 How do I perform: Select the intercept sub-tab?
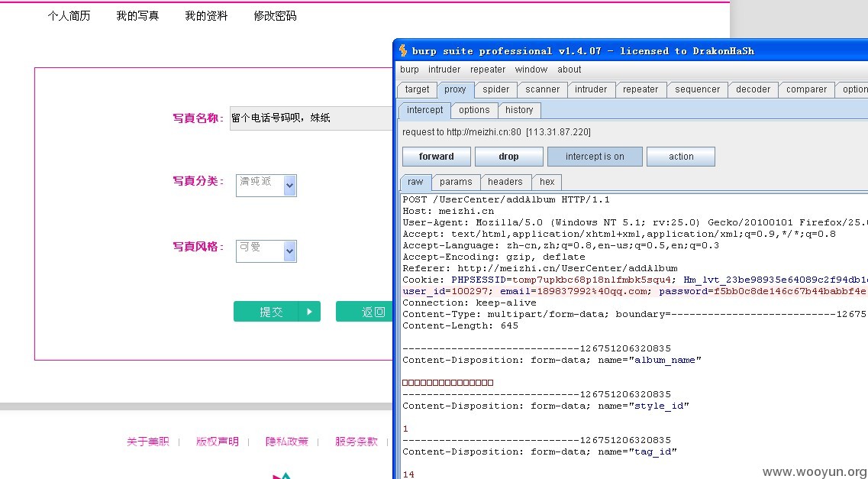[x=424, y=110]
